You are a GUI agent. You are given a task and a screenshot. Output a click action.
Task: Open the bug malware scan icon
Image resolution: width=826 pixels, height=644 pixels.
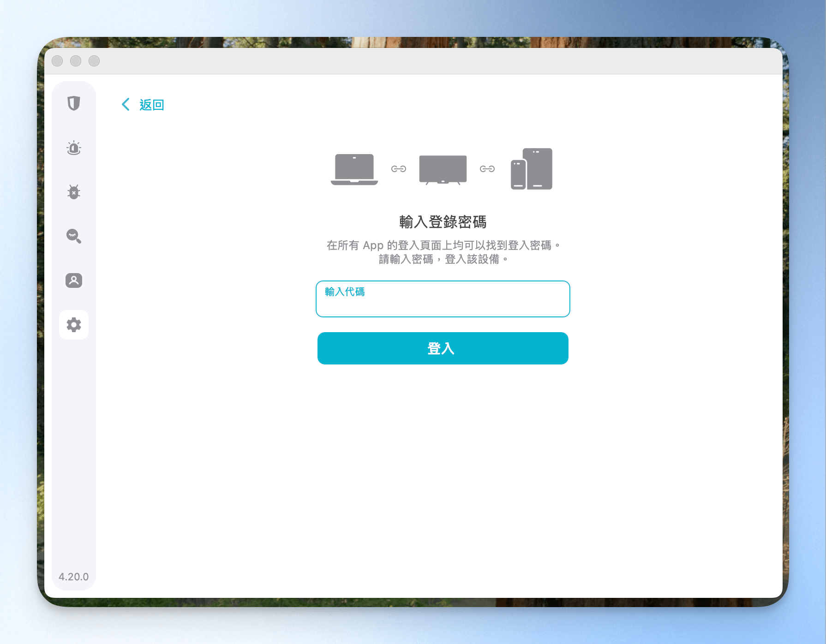click(x=74, y=192)
